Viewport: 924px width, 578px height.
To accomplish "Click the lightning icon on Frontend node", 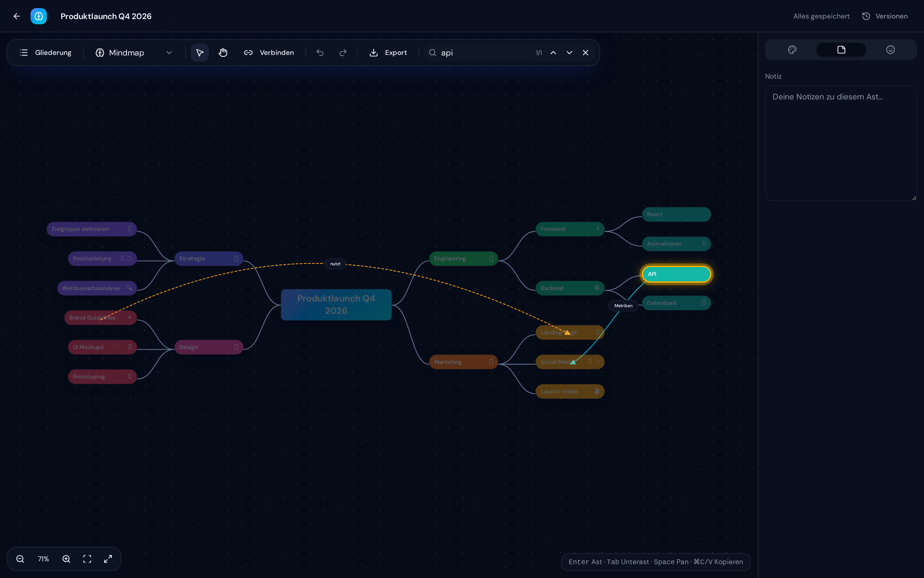I will coord(597,229).
